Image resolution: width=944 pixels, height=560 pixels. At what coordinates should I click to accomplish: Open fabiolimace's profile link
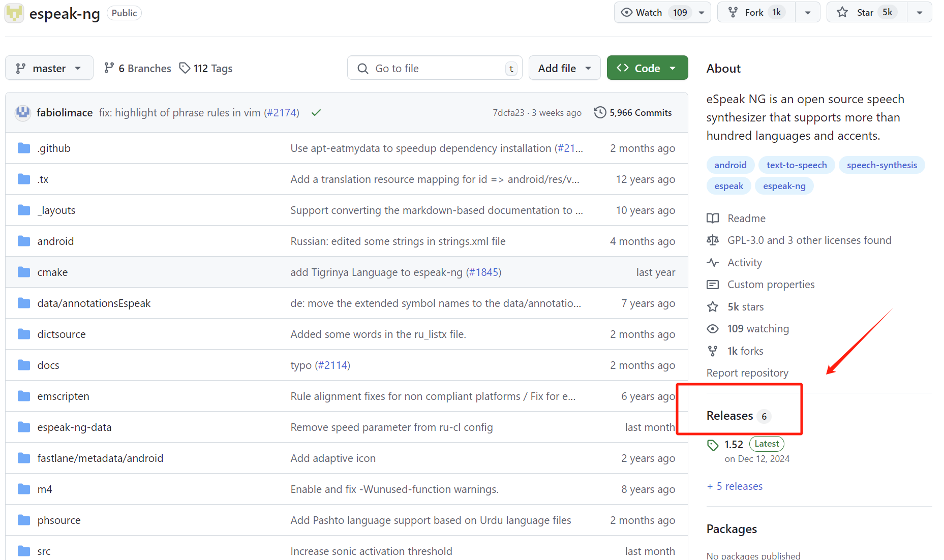click(65, 112)
